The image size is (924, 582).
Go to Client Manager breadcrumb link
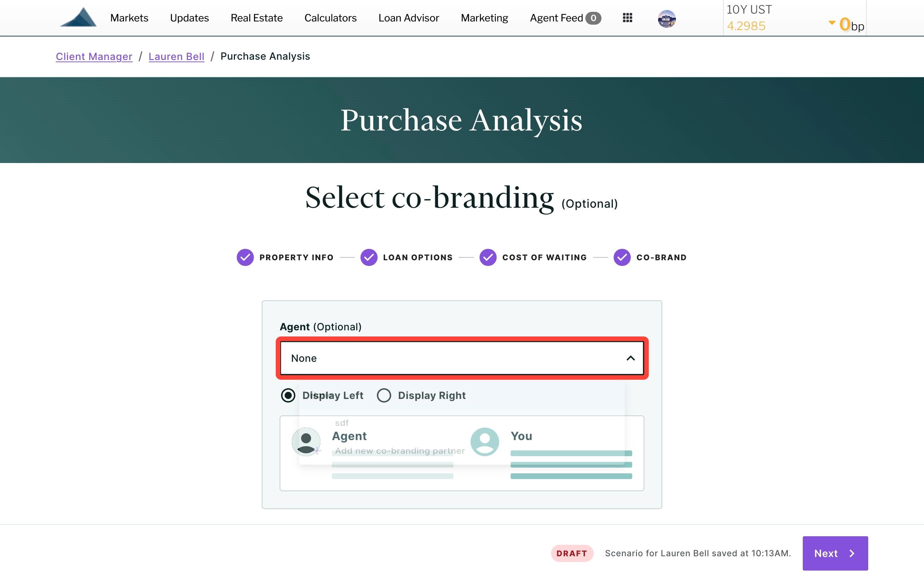94,56
